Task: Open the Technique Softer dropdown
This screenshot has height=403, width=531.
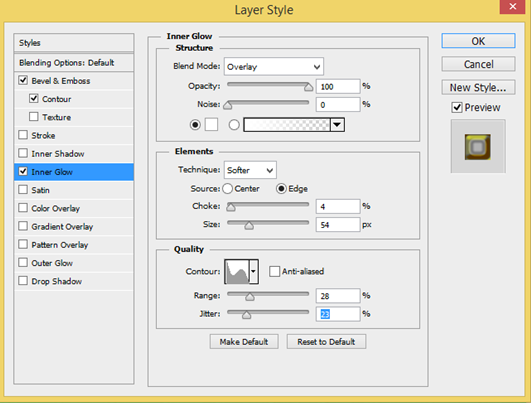Action: [250, 170]
